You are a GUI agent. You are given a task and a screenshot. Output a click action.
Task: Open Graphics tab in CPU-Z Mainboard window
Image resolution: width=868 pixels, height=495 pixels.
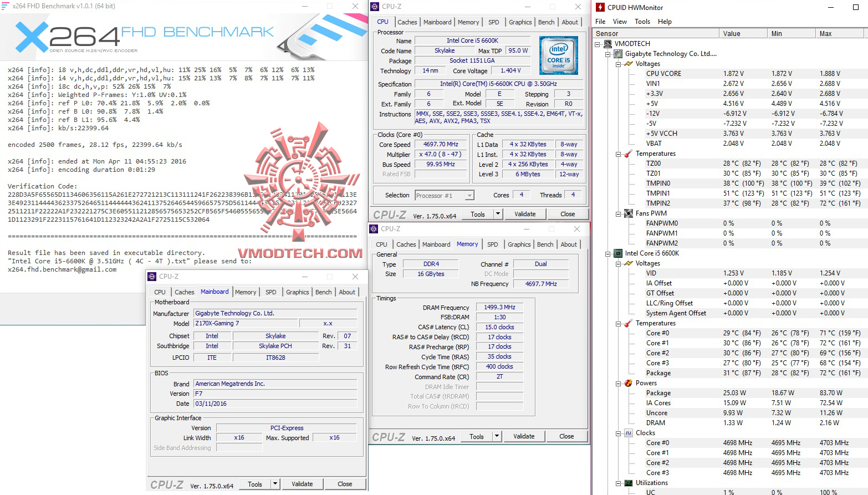click(x=298, y=292)
